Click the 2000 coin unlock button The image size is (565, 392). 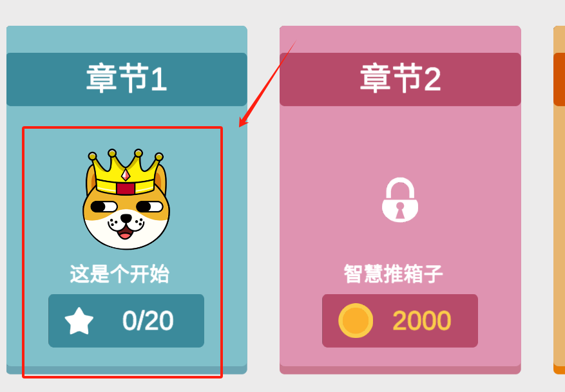pos(400,321)
